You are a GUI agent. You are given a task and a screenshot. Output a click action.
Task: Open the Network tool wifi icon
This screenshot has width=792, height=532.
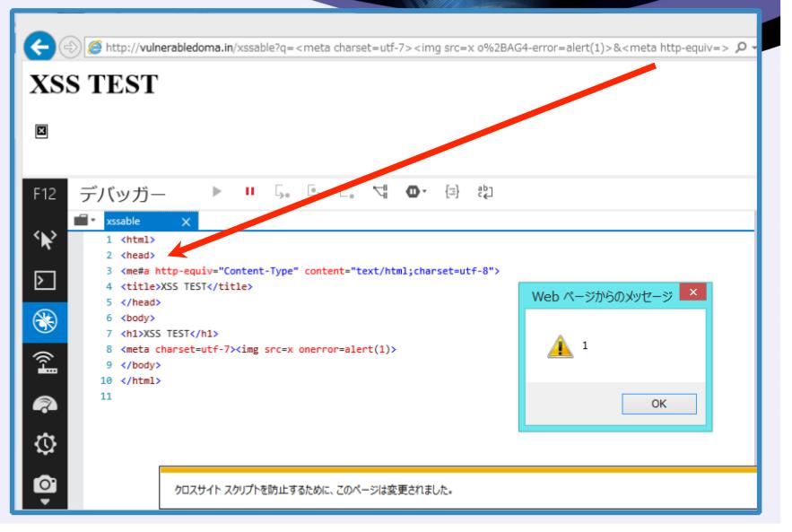pyautogui.click(x=45, y=362)
